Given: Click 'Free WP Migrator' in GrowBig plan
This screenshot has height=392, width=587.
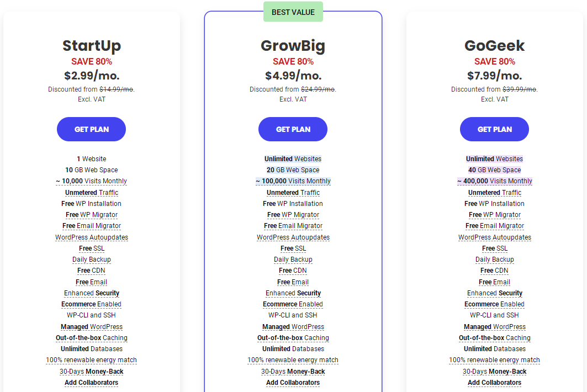Looking at the screenshot, I should 293,215.
